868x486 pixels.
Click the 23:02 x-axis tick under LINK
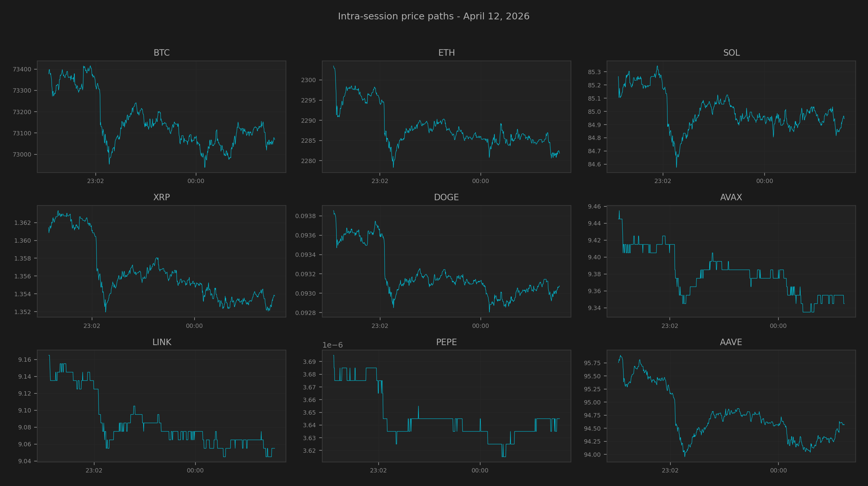tap(94, 471)
